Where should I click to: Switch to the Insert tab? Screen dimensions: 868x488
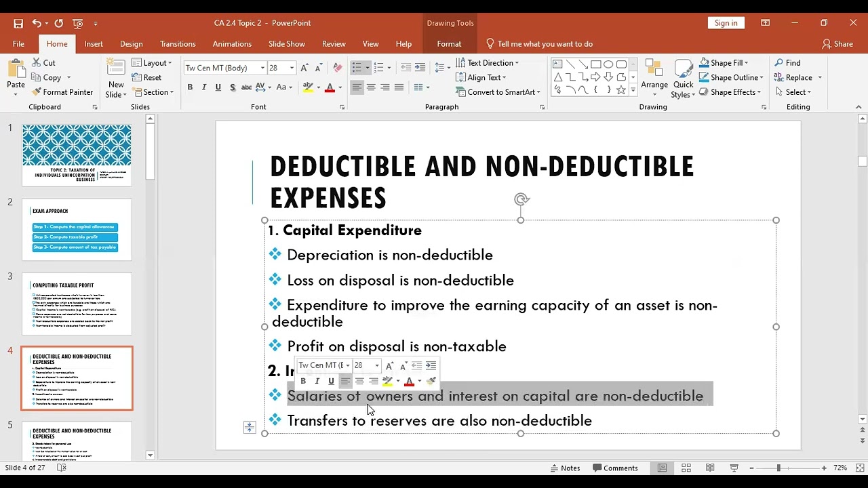(94, 44)
